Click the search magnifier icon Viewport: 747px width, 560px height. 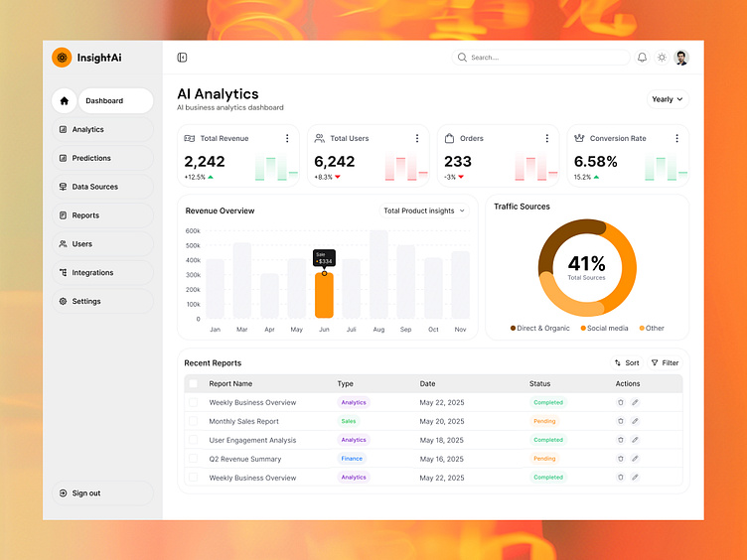point(462,58)
